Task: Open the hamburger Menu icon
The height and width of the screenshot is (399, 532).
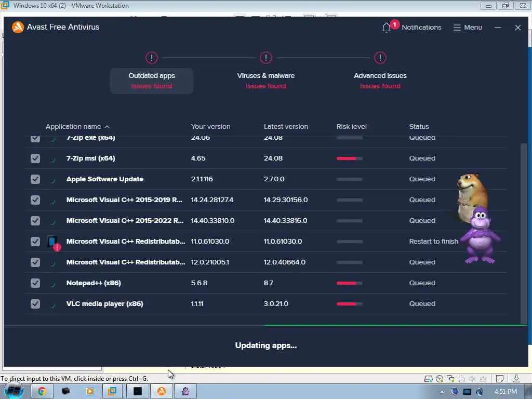Action: [457, 28]
